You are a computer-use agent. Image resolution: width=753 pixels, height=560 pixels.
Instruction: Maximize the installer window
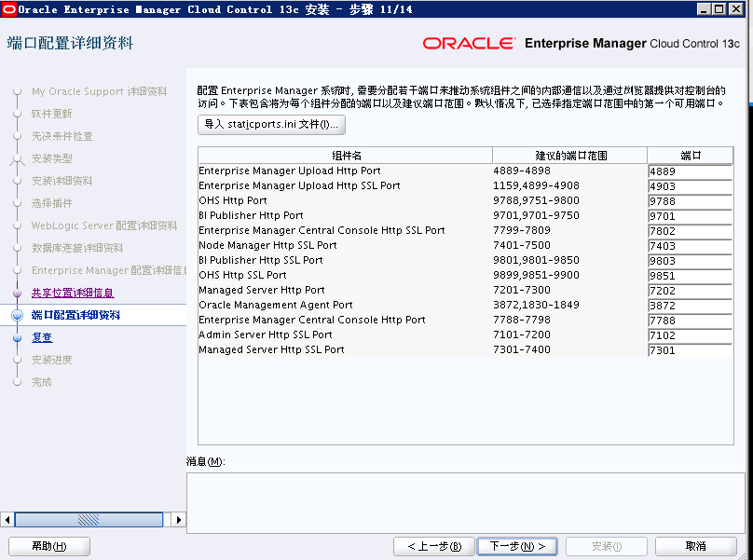[x=719, y=8]
